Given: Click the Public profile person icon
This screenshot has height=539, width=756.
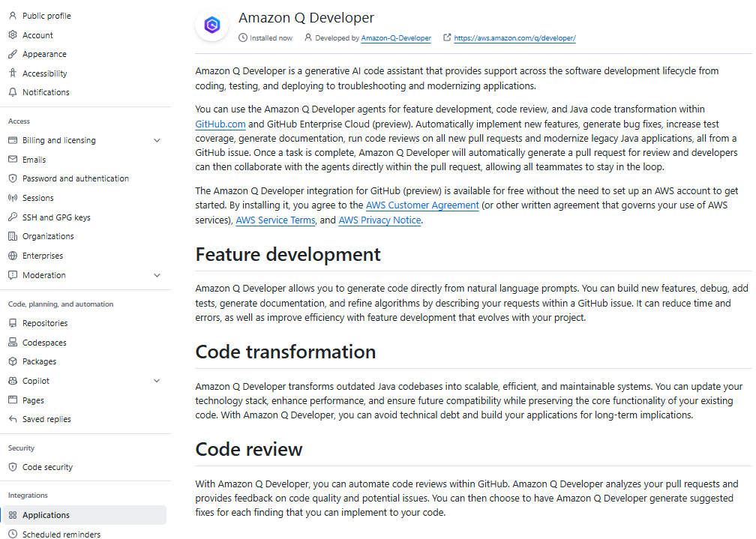Looking at the screenshot, I should coord(13,16).
